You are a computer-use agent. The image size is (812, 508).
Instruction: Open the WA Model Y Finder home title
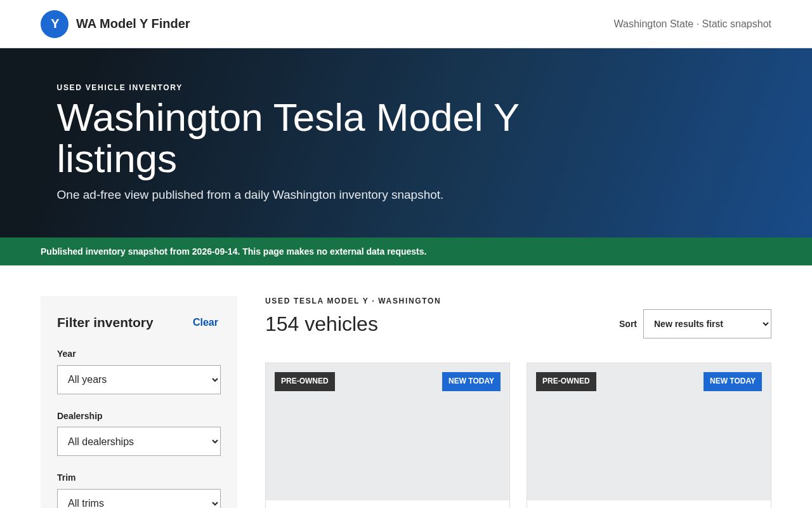133,24
